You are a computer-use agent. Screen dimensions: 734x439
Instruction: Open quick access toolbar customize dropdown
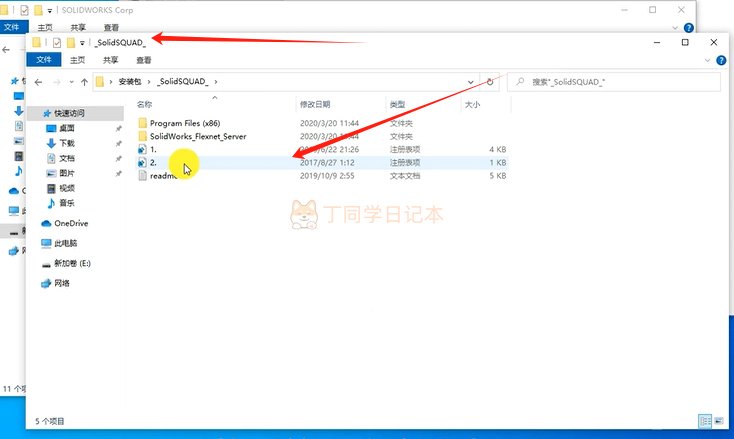tap(82, 43)
